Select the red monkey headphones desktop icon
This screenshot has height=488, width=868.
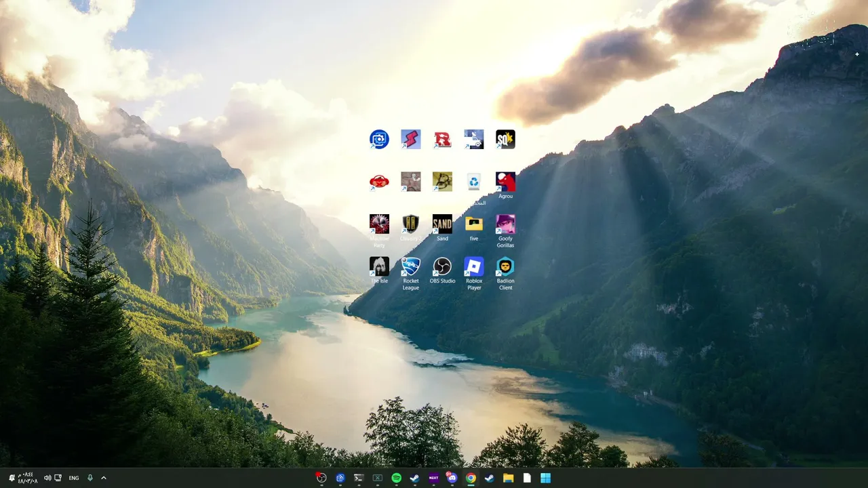379,182
